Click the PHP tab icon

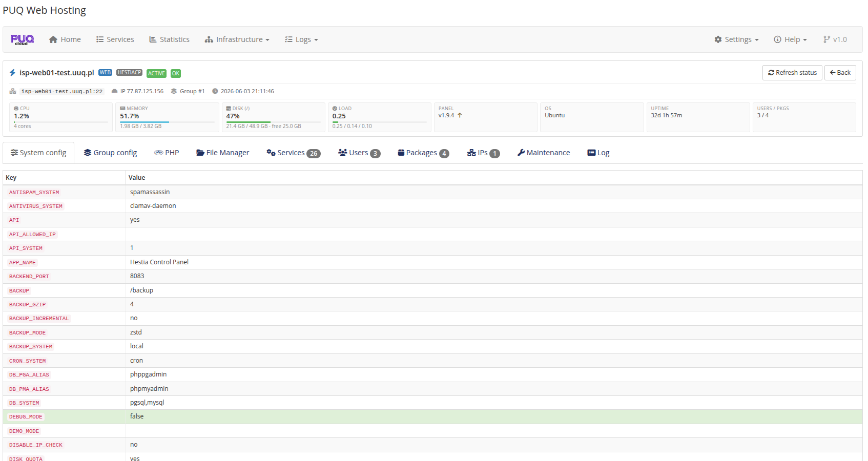[159, 153]
